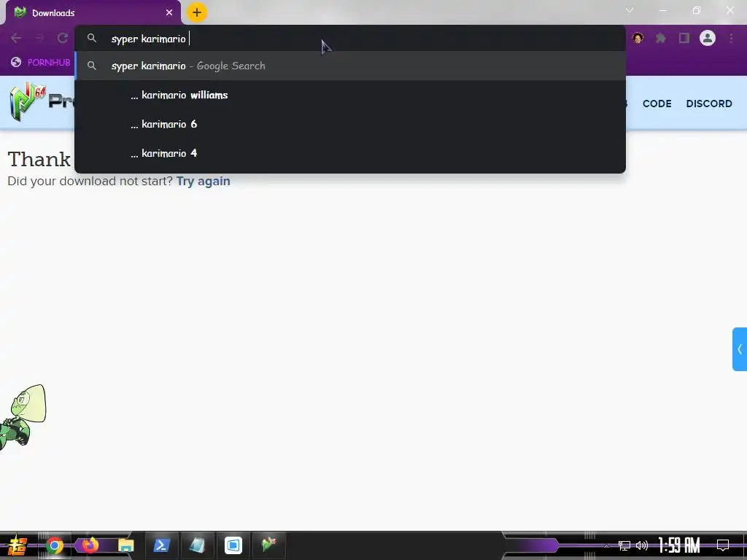Image resolution: width=747 pixels, height=560 pixels.
Task: Open the Extensions puzzle-piece menu
Action: [x=661, y=38]
